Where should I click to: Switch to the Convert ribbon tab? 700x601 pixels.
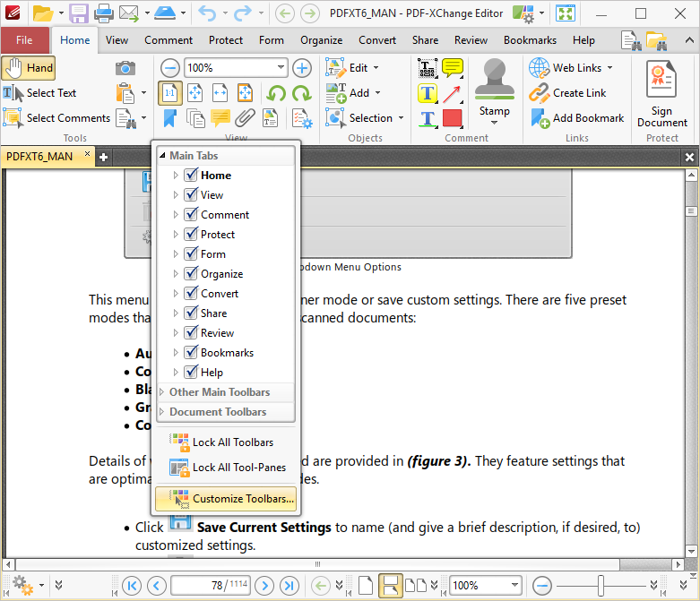(377, 40)
